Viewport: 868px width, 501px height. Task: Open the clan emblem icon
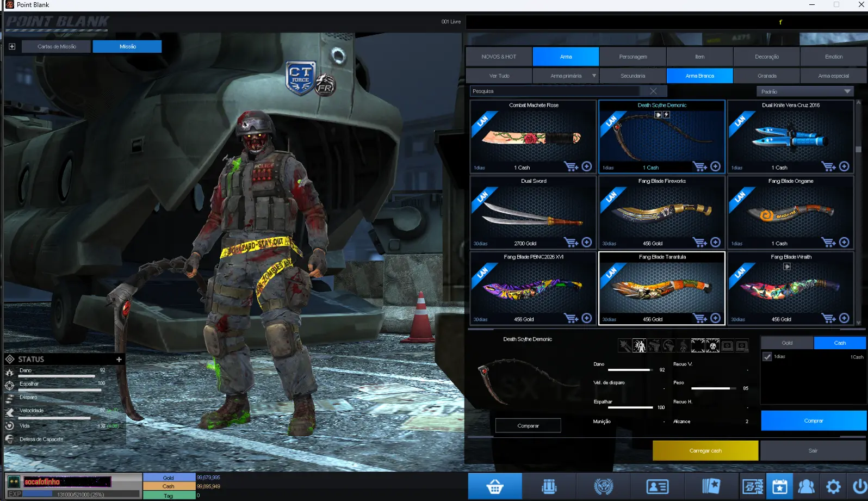pos(603,486)
